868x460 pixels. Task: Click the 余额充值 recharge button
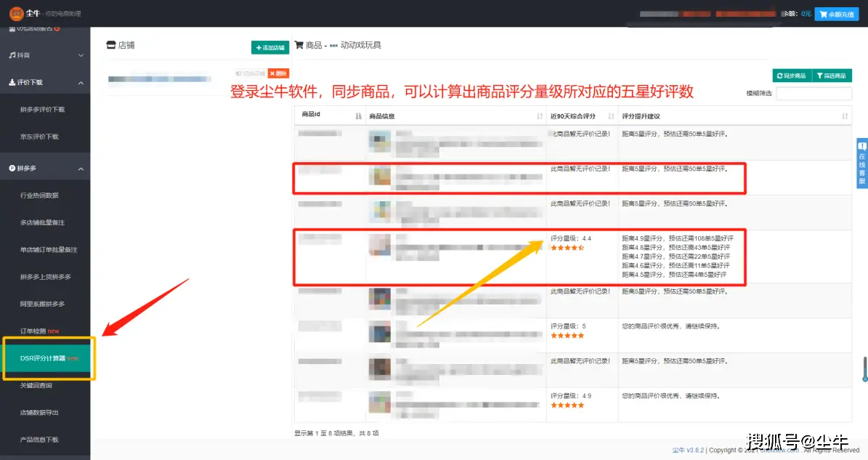point(835,13)
